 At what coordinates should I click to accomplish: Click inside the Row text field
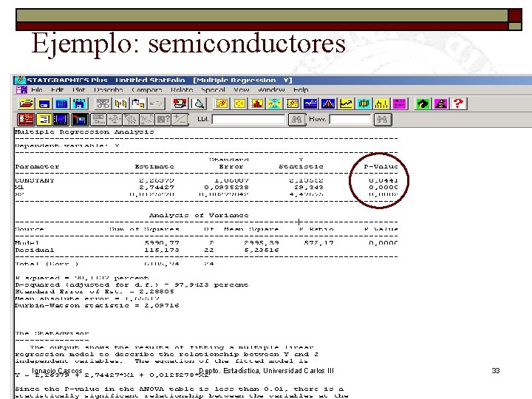tap(350, 120)
